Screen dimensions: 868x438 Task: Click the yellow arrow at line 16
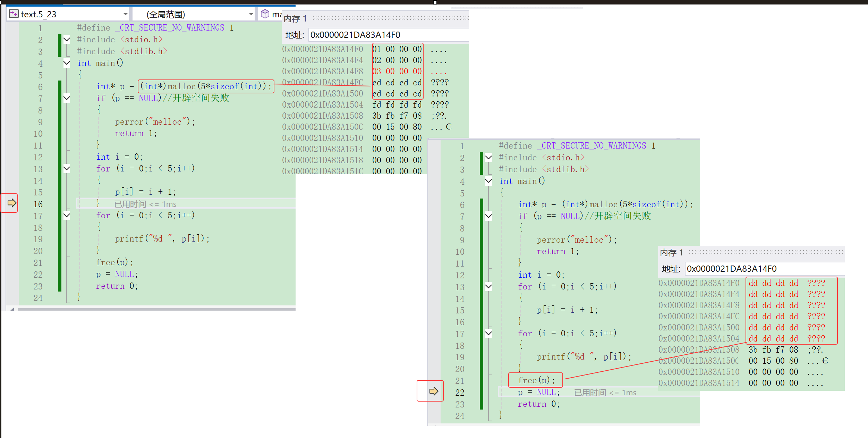point(11,203)
